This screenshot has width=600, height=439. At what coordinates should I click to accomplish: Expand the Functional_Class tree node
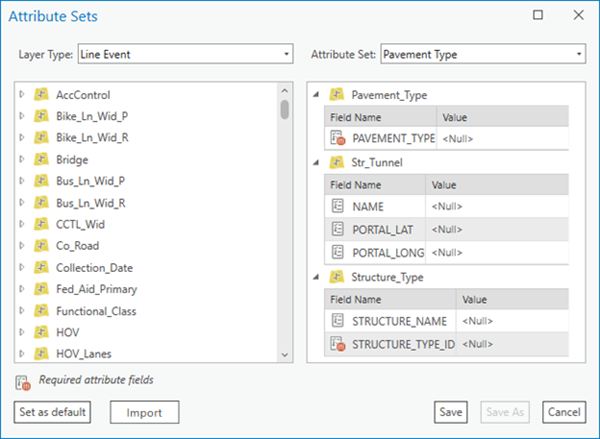click(x=22, y=310)
